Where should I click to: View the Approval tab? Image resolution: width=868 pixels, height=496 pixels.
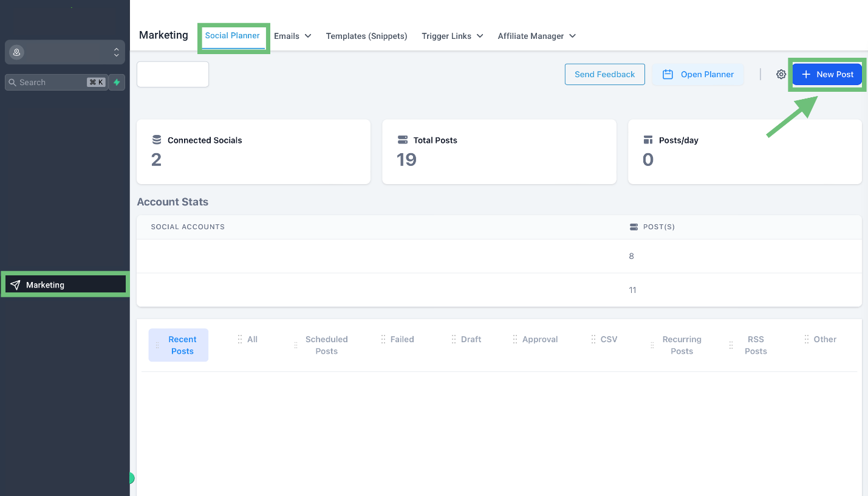click(540, 339)
